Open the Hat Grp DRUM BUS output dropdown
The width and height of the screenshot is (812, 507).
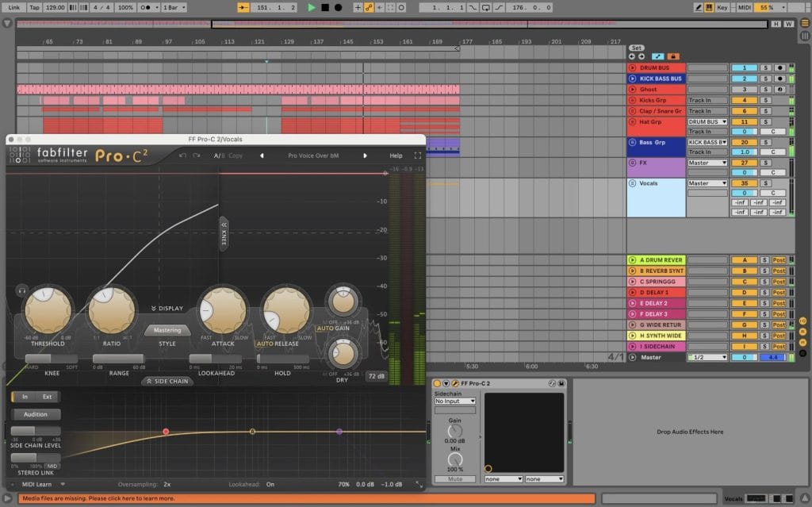pos(707,121)
